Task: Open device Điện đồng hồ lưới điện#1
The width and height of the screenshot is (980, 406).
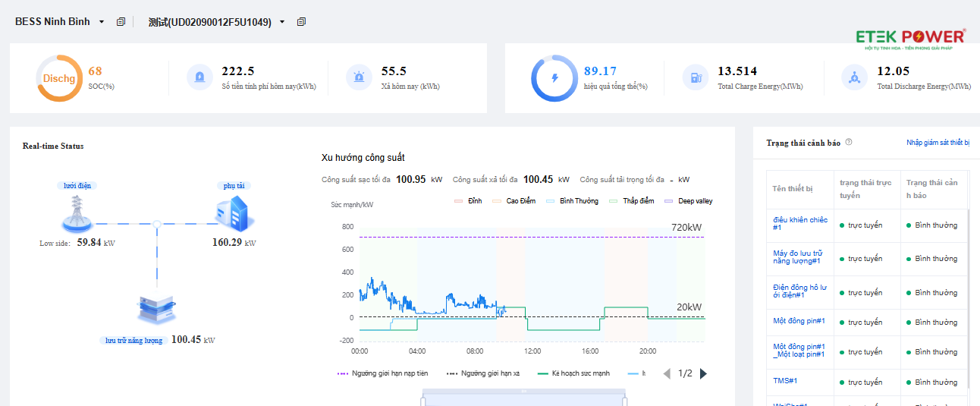Action: 799,291
